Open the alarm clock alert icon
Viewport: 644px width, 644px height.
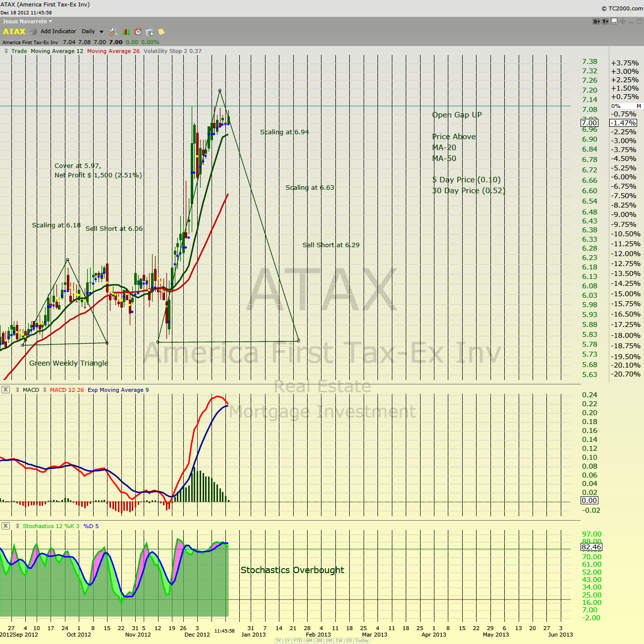pyautogui.click(x=138, y=32)
